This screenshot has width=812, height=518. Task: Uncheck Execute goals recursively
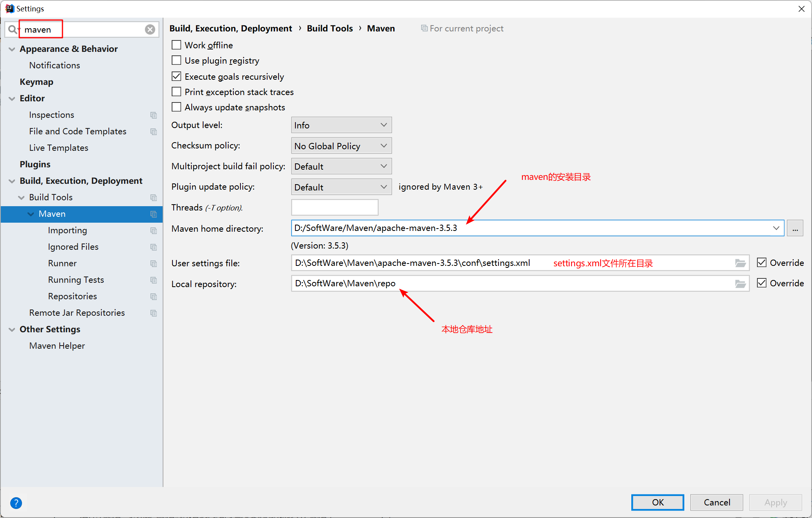point(176,76)
